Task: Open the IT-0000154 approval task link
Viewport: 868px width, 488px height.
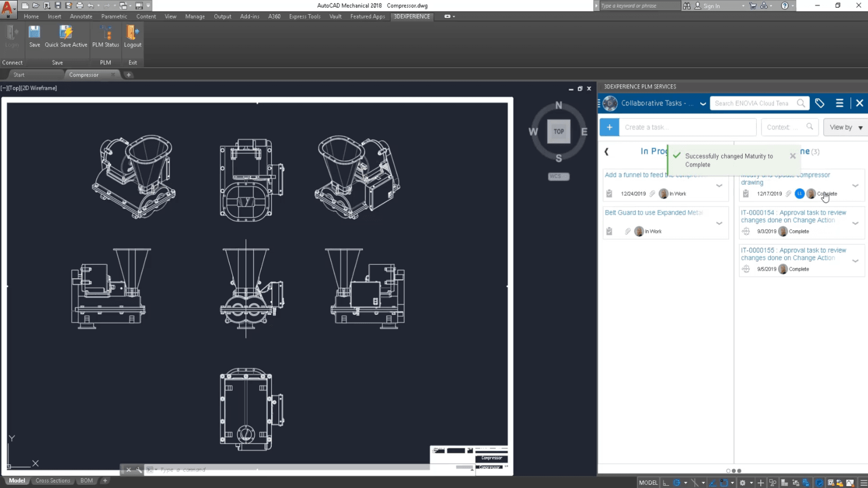Action: tap(794, 216)
